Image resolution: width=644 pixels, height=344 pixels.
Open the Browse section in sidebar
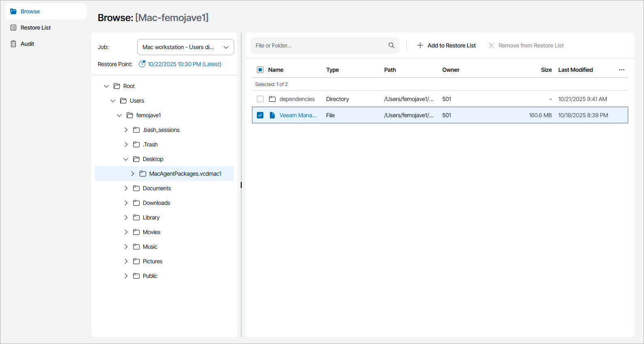coord(30,11)
